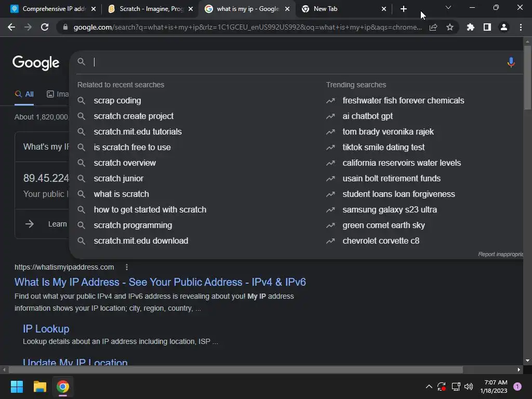Choose suggestion scratch create project
532x399 pixels.
coord(134,116)
